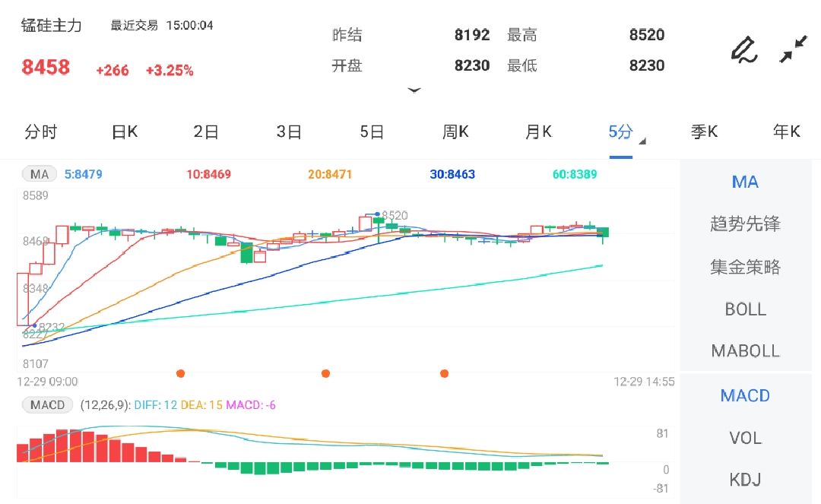The image size is (821, 504).
Task: Click the 12-29 09:00 start time label
Action: (48, 382)
